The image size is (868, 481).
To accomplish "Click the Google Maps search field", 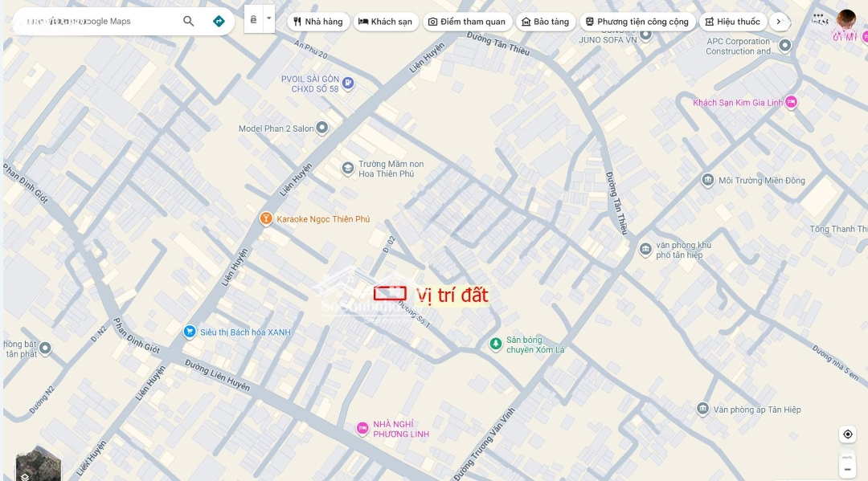I will click(97, 21).
